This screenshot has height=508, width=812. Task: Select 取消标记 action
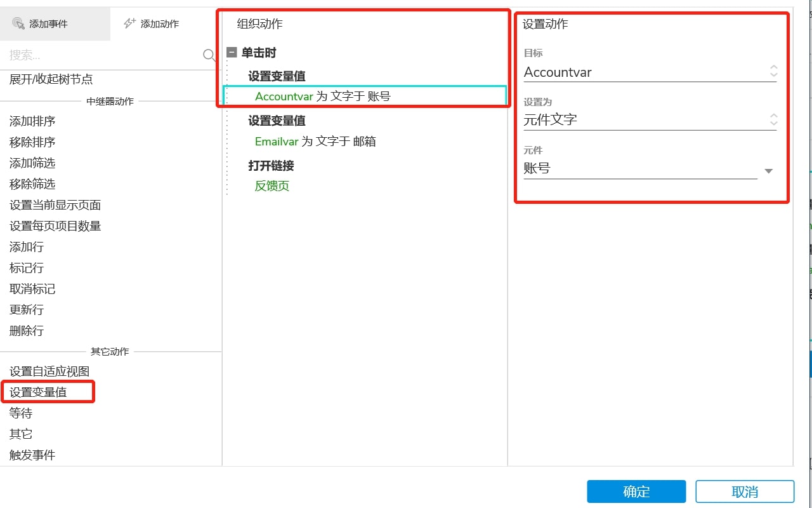32,289
